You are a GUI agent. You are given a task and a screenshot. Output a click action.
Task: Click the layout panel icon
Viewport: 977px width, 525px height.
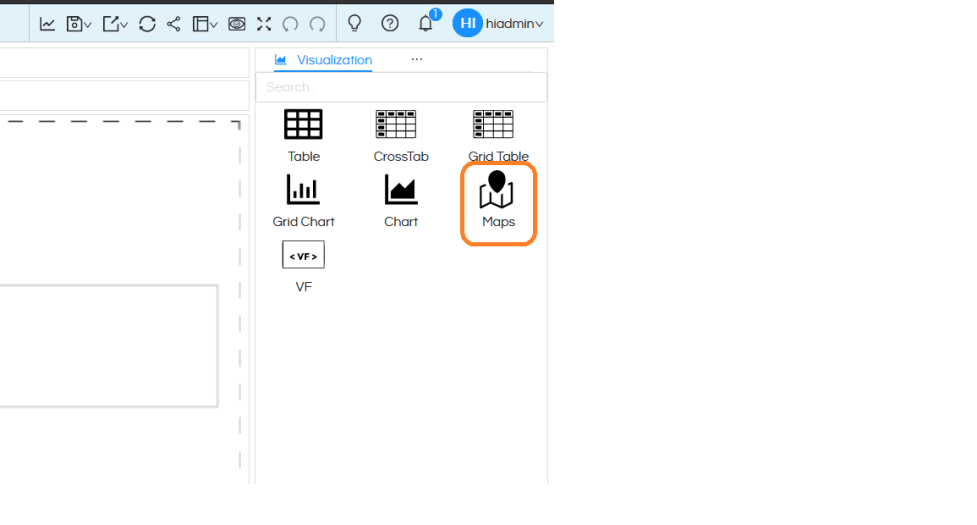(x=200, y=24)
